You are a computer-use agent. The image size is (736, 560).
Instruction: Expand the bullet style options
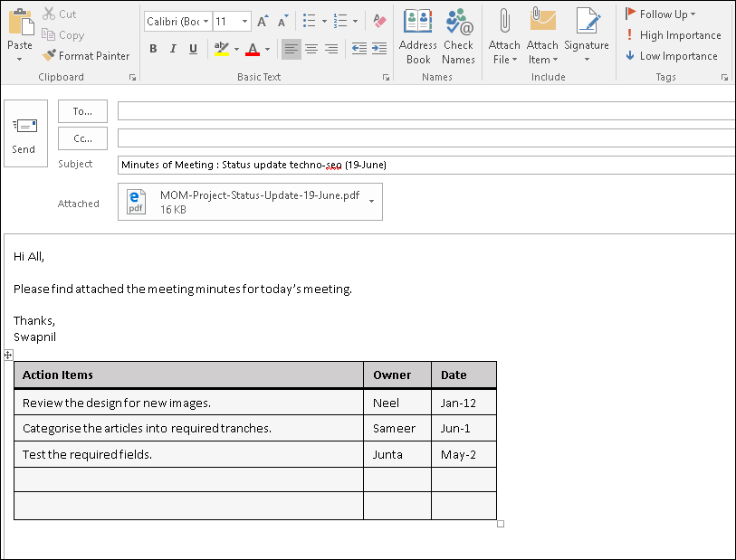[324, 21]
